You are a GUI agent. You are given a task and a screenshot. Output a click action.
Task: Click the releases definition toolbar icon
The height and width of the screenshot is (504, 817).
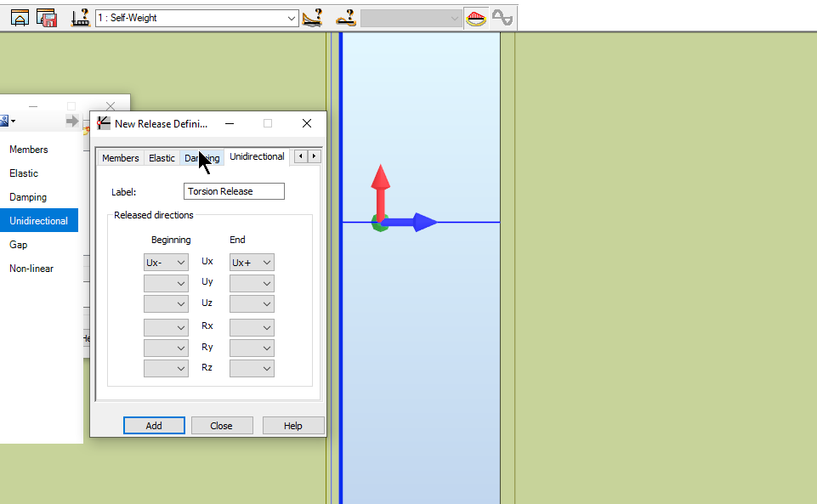pyautogui.click(x=313, y=17)
